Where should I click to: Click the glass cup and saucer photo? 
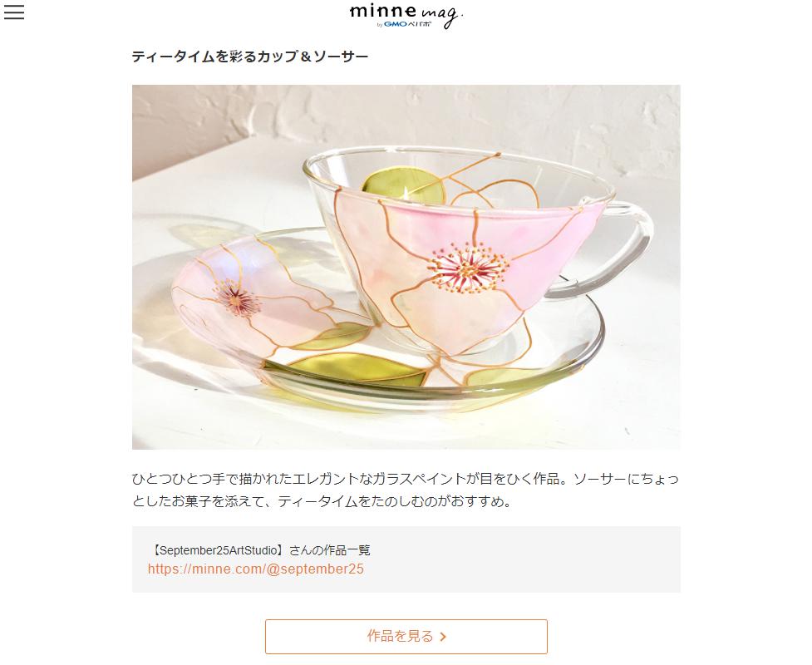406,267
